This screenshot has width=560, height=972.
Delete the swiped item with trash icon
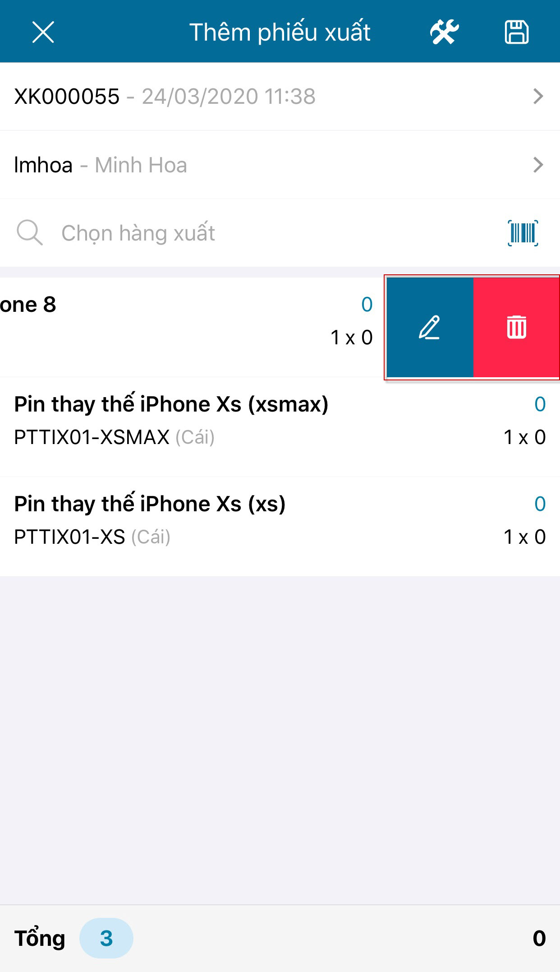517,327
